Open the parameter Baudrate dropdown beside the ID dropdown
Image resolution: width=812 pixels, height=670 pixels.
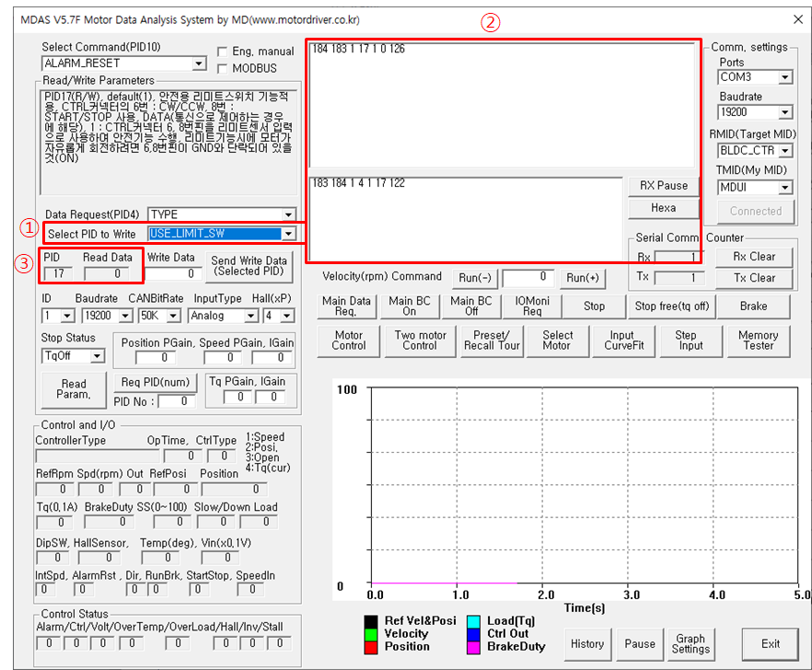click(125, 316)
